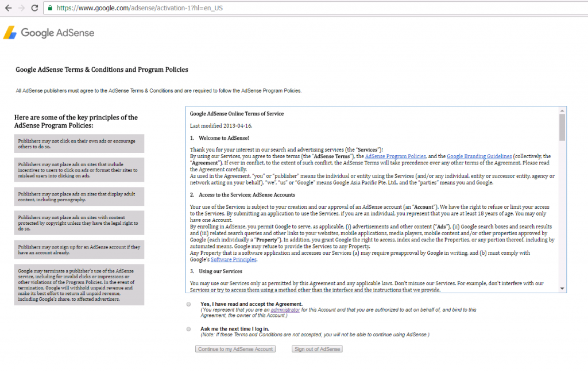Viewport: 588px width, 372px height.
Task: Click 'Access to the Services; AdSense Accounts' heading
Action: click(x=247, y=195)
